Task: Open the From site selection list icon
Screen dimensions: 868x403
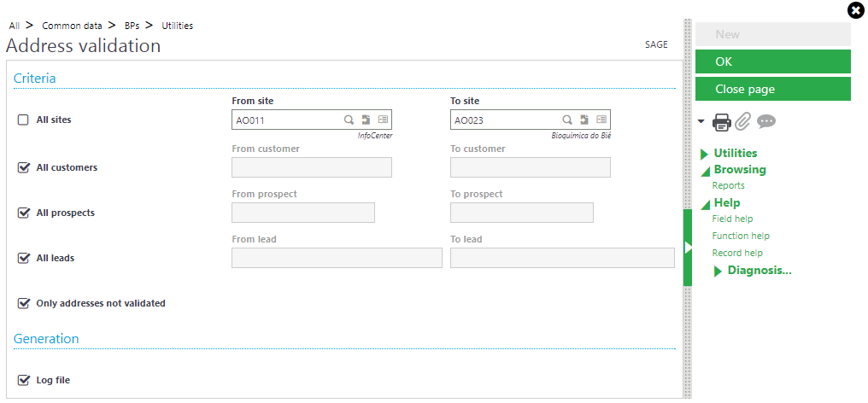Action: [x=383, y=120]
